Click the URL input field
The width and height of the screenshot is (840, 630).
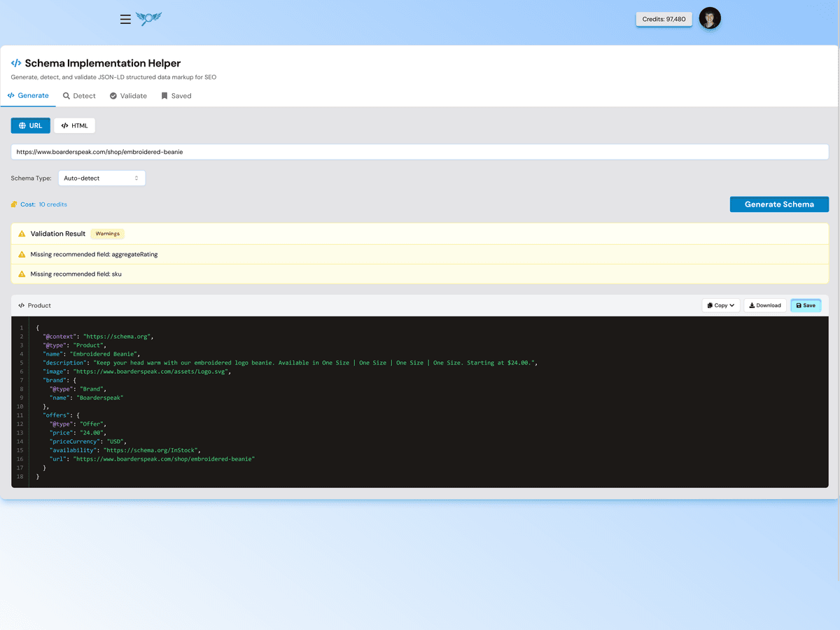coord(420,151)
